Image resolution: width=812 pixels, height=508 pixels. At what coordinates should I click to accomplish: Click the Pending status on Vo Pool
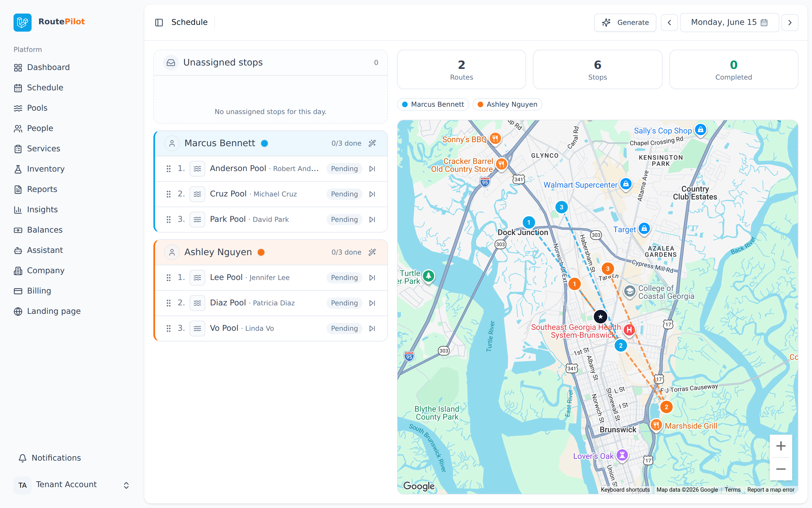(344, 328)
